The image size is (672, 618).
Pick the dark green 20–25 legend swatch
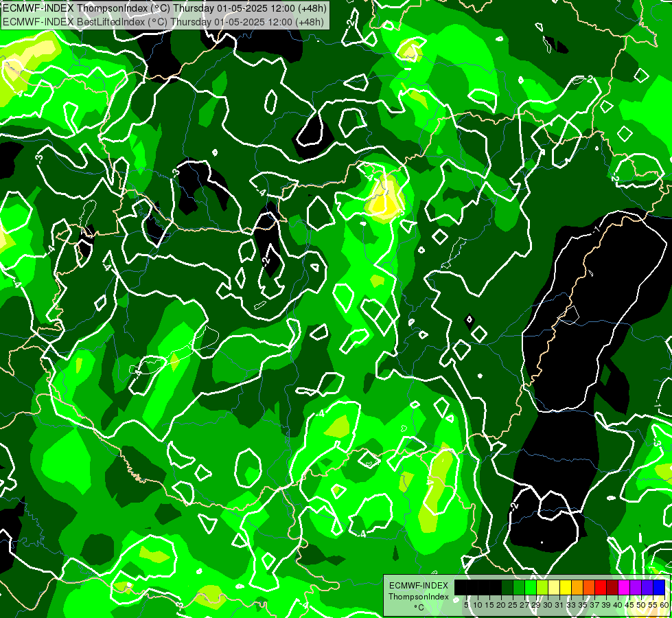pos(507,588)
